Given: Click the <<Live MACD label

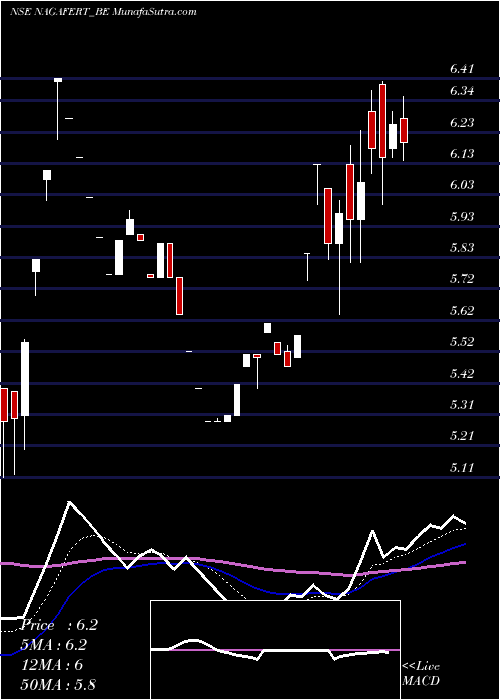Looking at the screenshot, I should click(421, 674).
